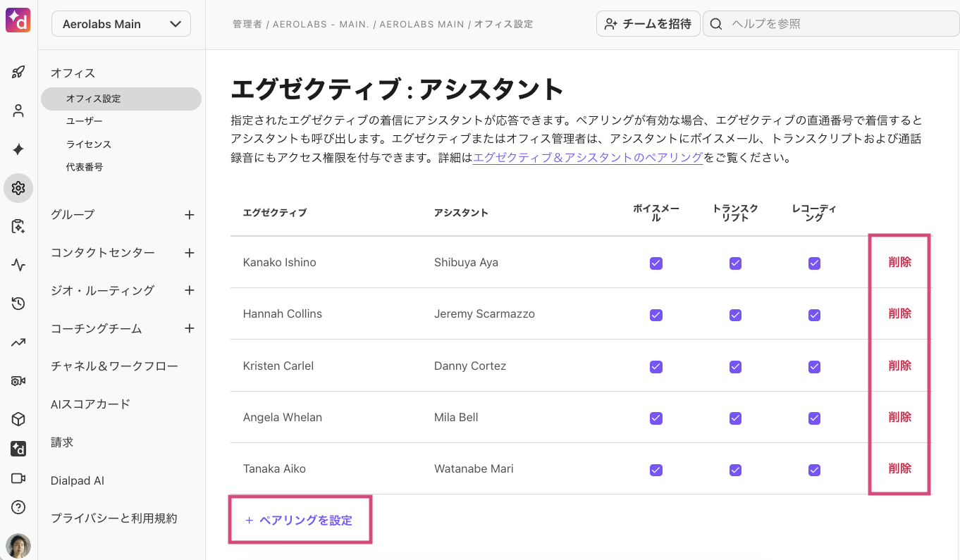This screenshot has width=960, height=560.
Task: Open the Aerolabs Main office dropdown
Action: click(x=121, y=24)
